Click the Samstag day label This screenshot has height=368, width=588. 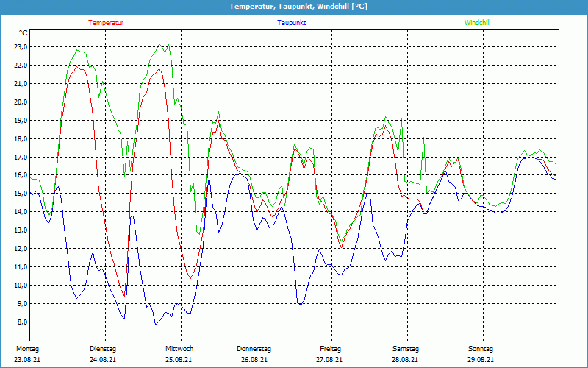(406, 349)
